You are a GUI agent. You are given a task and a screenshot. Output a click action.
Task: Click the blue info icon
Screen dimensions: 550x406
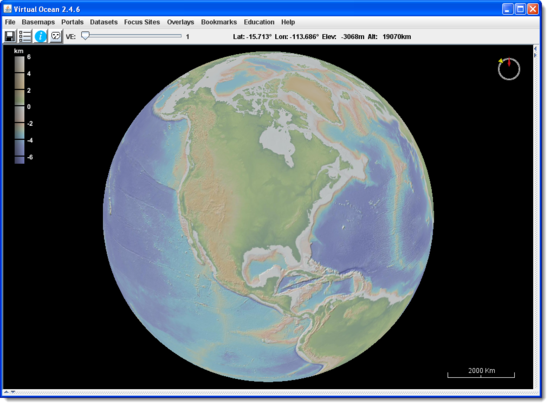pyautogui.click(x=41, y=36)
